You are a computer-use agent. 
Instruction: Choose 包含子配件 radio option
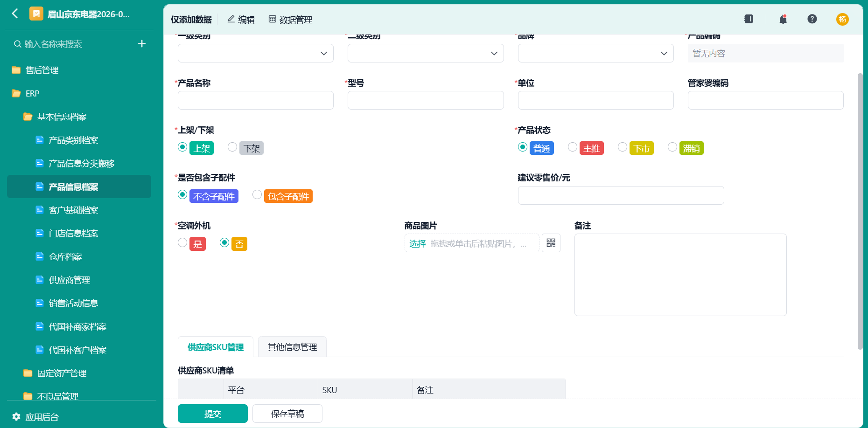pos(257,195)
